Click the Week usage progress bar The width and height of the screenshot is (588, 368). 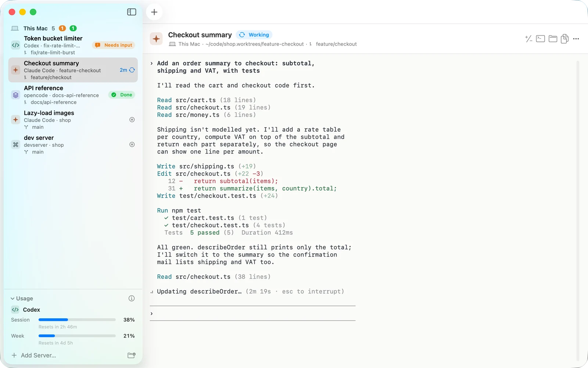click(77, 336)
